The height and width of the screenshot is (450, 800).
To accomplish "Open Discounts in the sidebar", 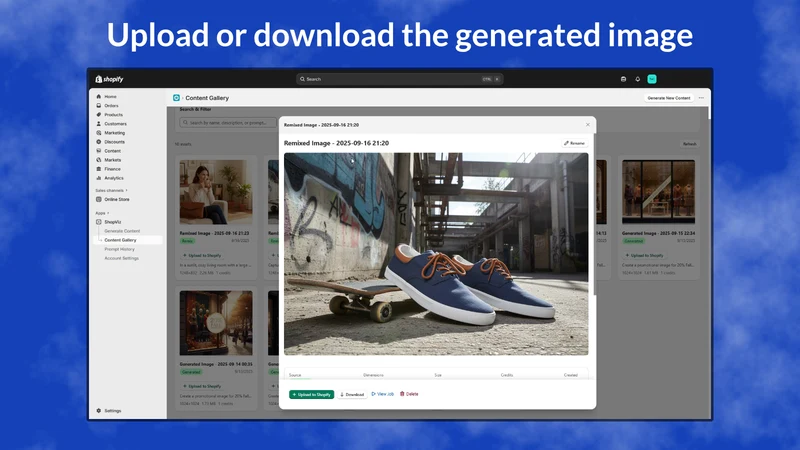I will coord(114,142).
